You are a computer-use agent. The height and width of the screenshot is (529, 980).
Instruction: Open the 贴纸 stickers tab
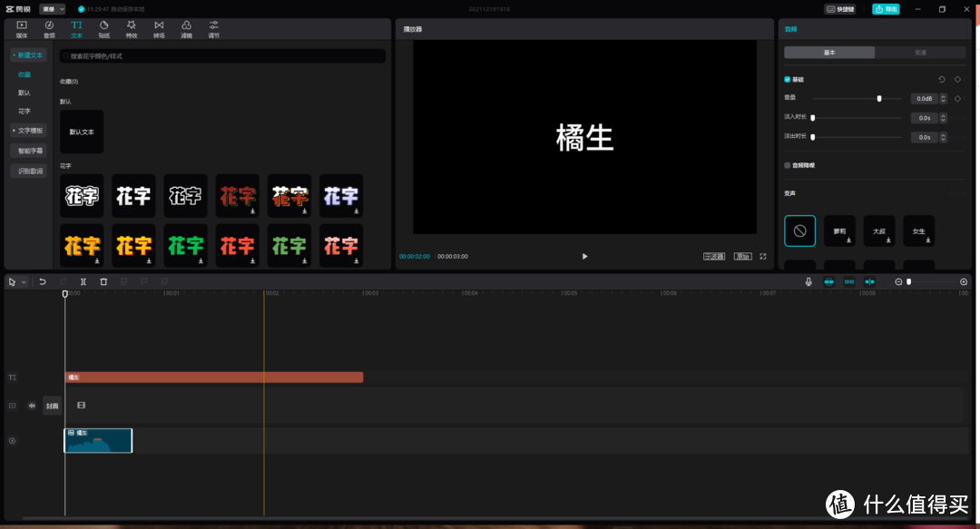point(103,29)
